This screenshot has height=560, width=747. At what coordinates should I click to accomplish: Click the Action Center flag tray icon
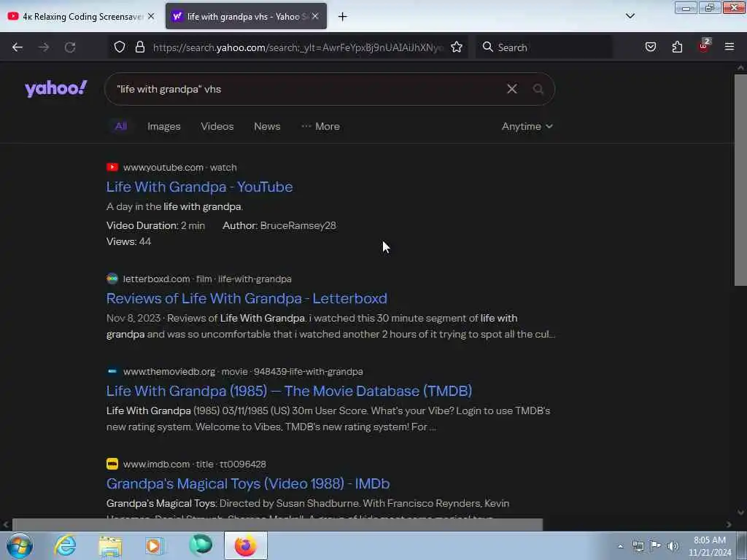(656, 546)
